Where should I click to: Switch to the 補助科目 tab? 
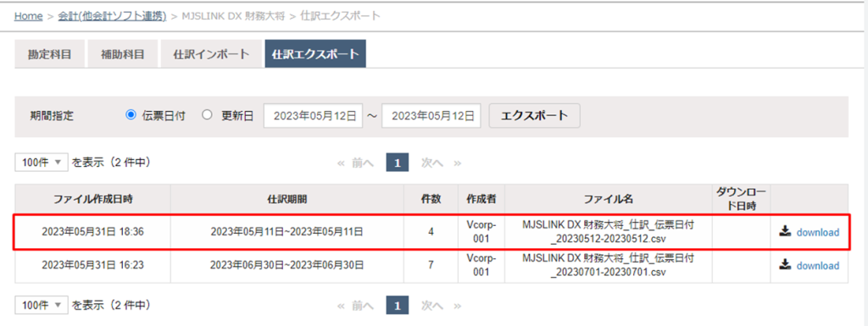pos(122,54)
